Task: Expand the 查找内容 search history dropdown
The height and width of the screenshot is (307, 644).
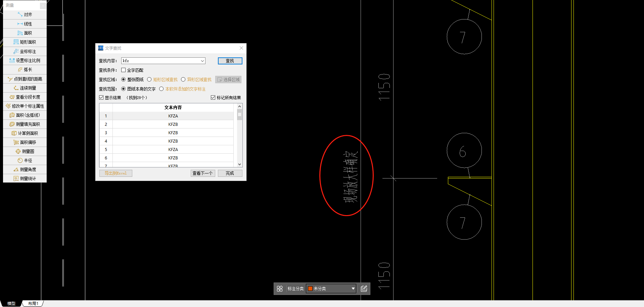Action: [202, 61]
